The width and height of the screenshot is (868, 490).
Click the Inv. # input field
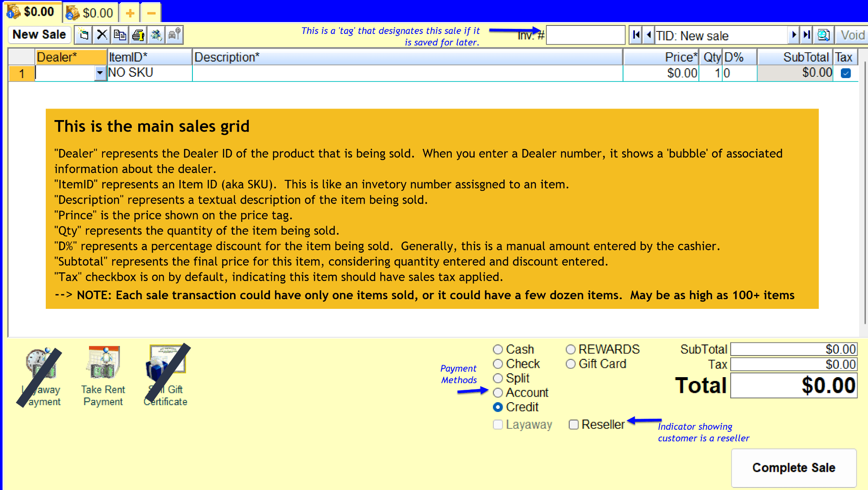click(x=585, y=35)
